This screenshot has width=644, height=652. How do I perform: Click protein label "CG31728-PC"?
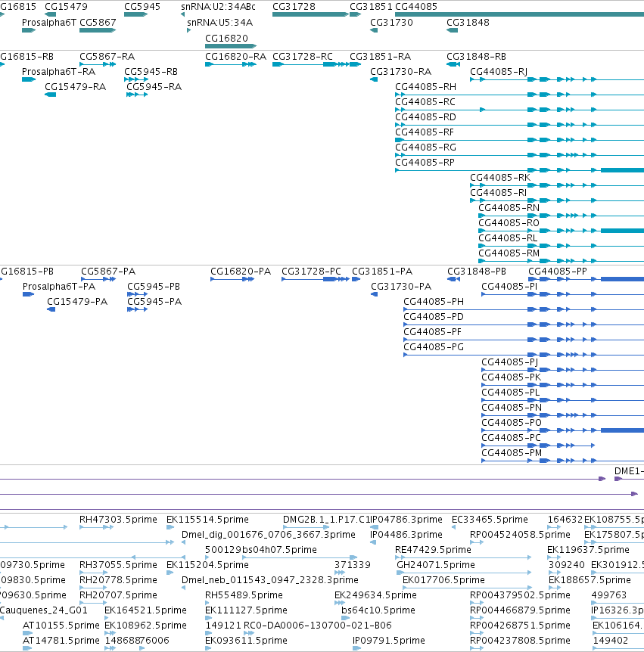click(311, 272)
